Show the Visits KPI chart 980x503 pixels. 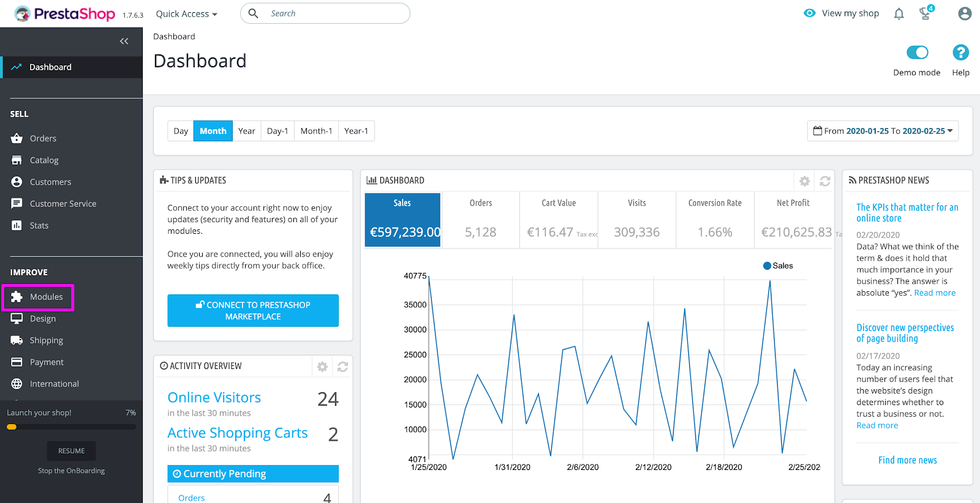(637, 220)
